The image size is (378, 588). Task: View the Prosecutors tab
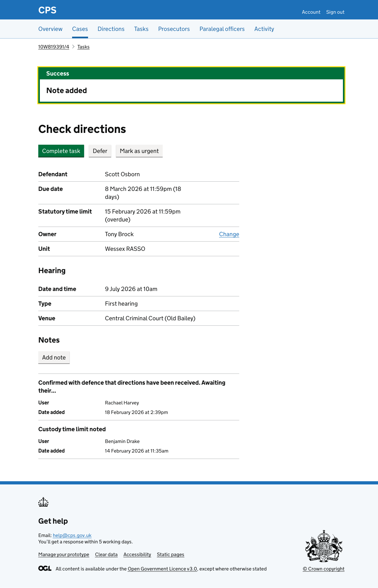tap(174, 29)
